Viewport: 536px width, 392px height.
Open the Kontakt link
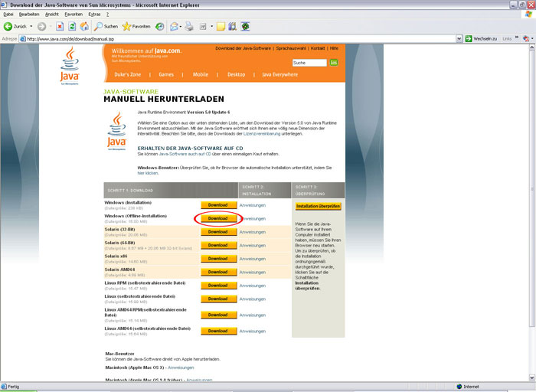(318, 48)
